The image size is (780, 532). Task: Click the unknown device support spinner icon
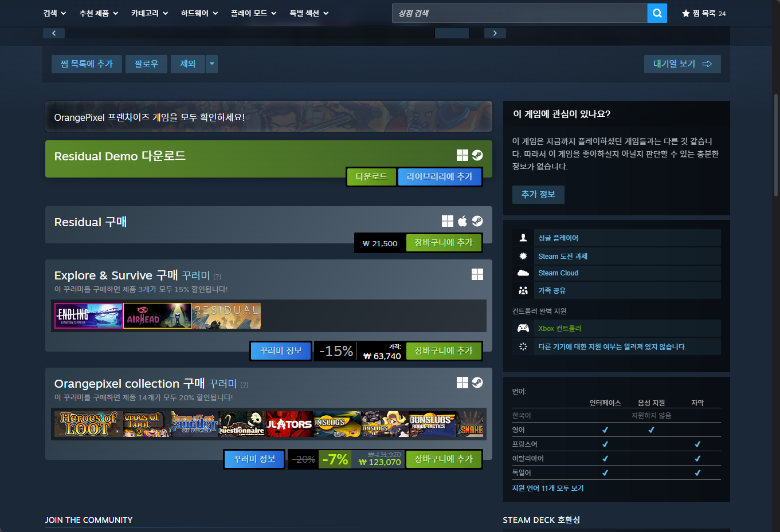click(x=523, y=346)
